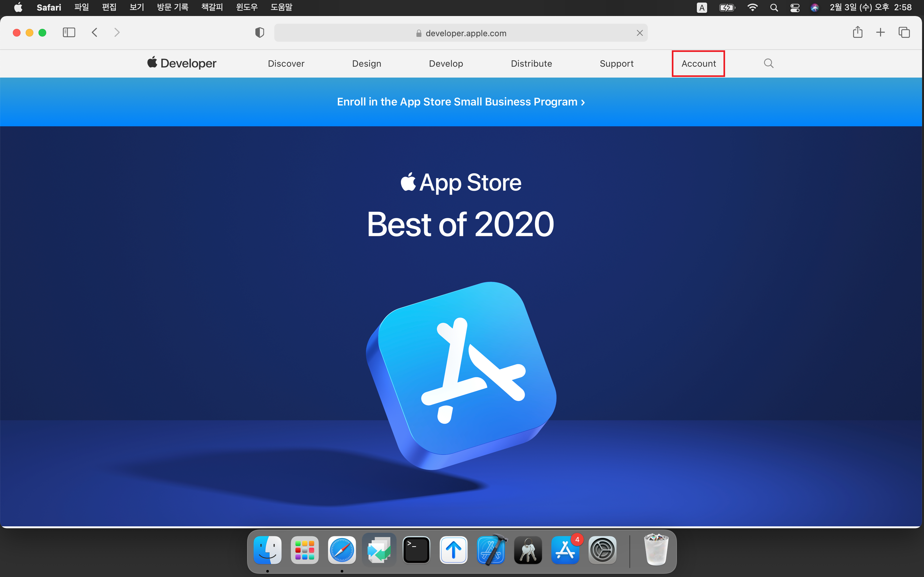
Task: Open the Distribute navigation item
Action: (x=531, y=64)
